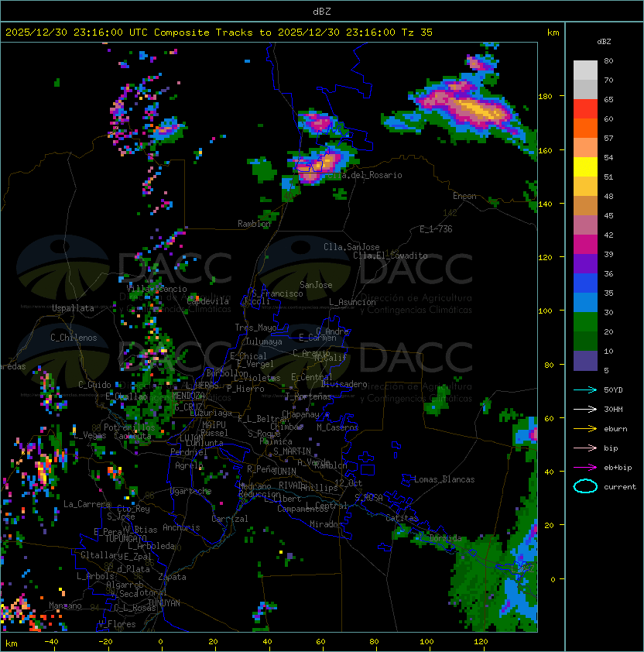
Task: Click the Encon label on the map
Action: [x=464, y=196]
